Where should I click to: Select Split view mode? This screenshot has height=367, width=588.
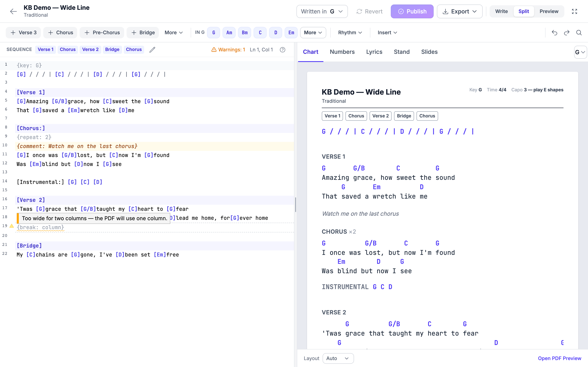coord(524,11)
